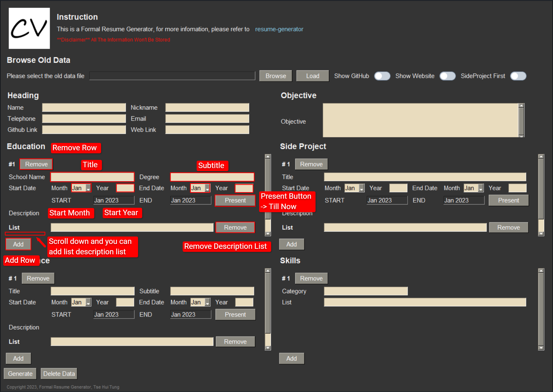This screenshot has width=553, height=392.
Task: Open Education start date Month dropdown
Action: coord(88,188)
